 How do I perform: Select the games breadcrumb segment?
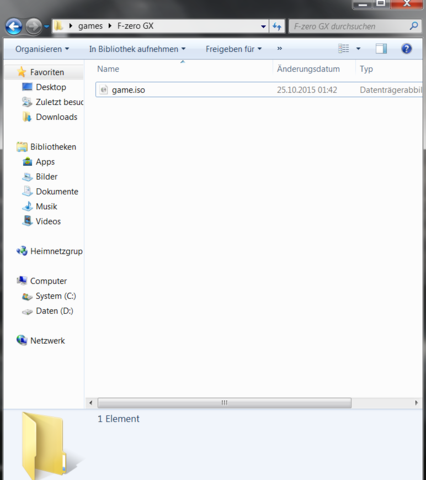point(90,26)
